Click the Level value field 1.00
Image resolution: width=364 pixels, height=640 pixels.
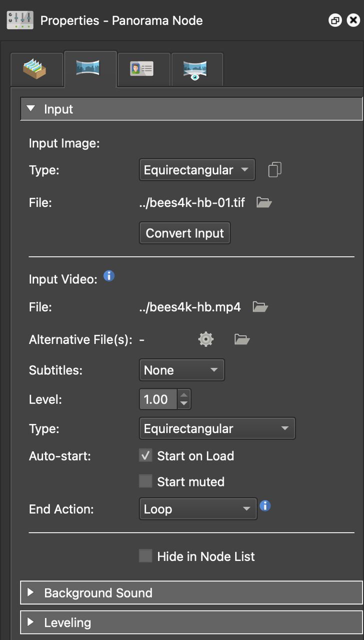[158, 399]
